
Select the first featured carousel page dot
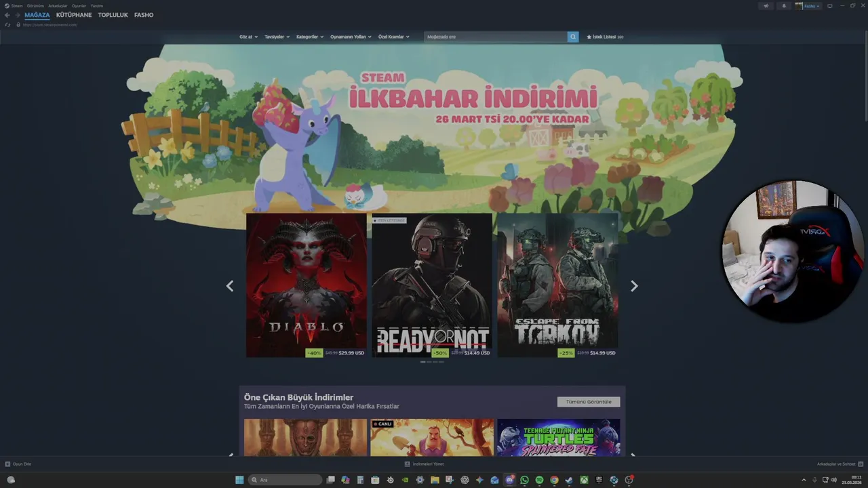(423, 362)
